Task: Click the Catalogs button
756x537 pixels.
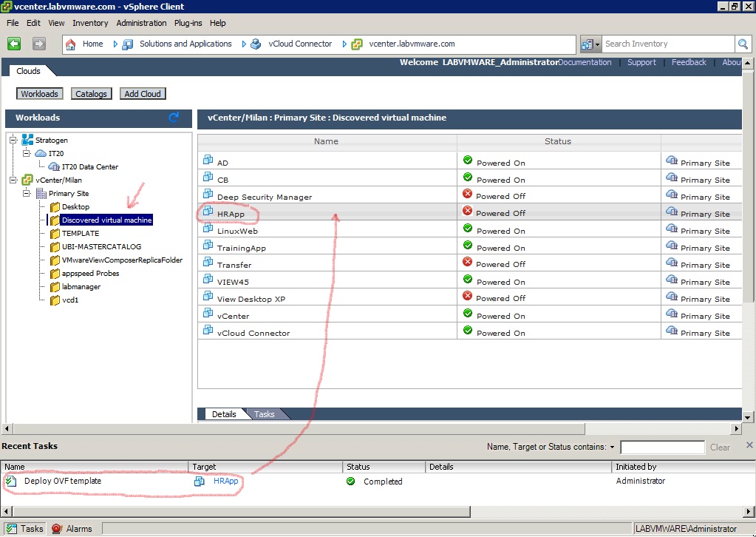Action: tap(91, 94)
